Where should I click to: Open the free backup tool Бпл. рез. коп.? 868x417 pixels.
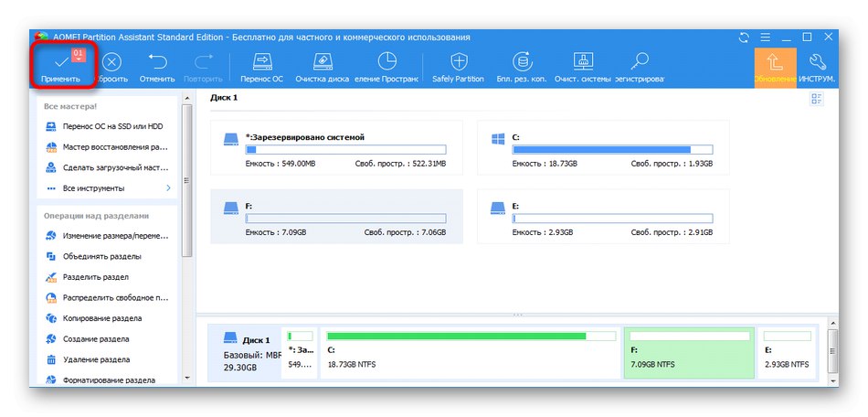[x=522, y=67]
